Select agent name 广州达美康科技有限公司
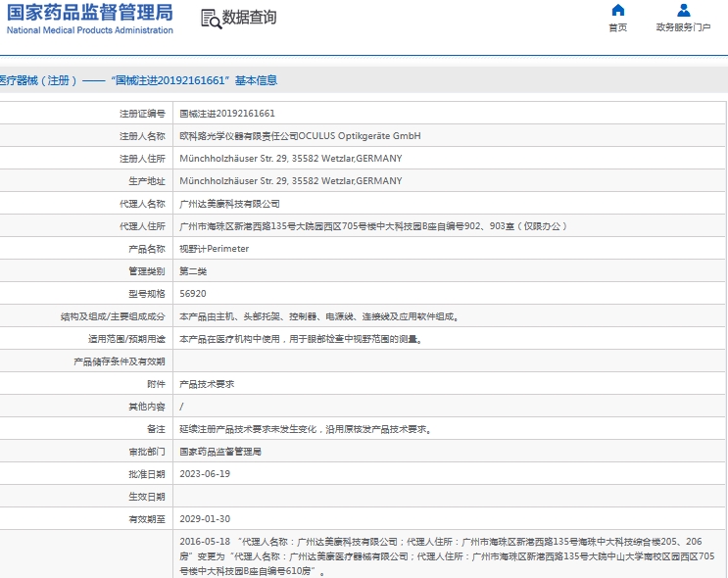728x578 pixels. pyautogui.click(x=230, y=204)
